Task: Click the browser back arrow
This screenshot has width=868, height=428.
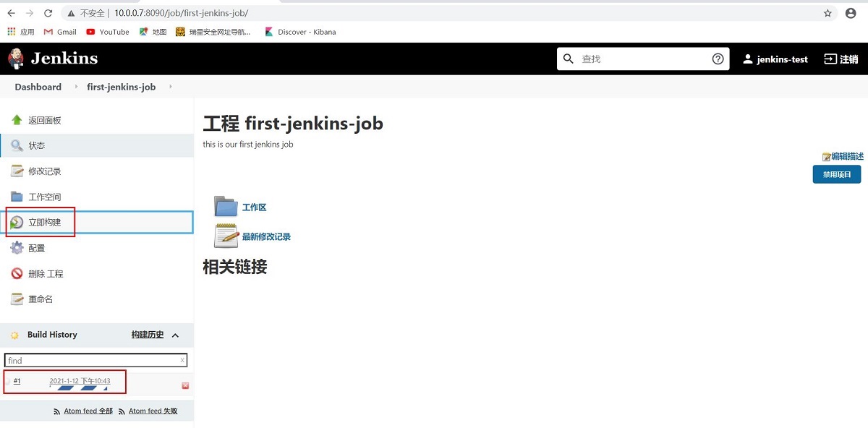Action: pos(11,13)
